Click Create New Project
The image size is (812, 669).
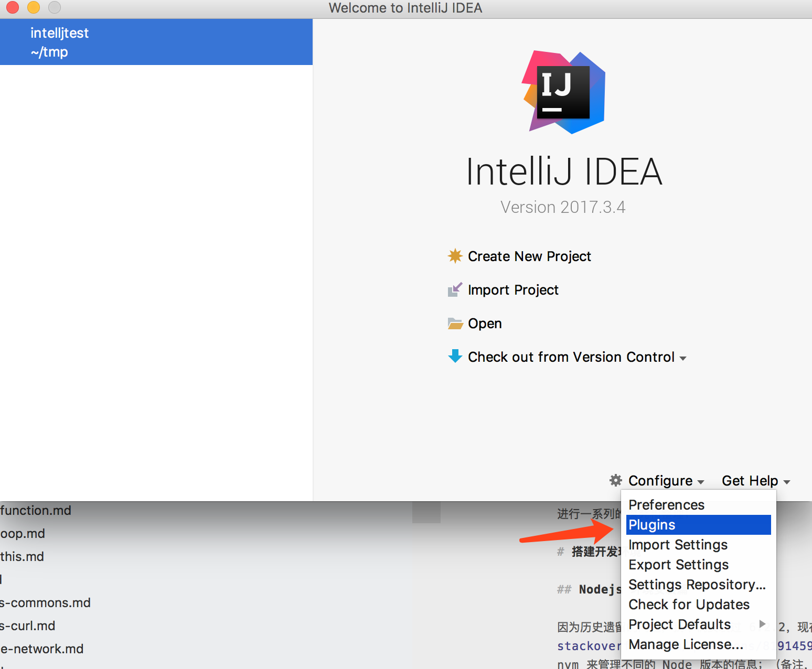[x=529, y=256]
